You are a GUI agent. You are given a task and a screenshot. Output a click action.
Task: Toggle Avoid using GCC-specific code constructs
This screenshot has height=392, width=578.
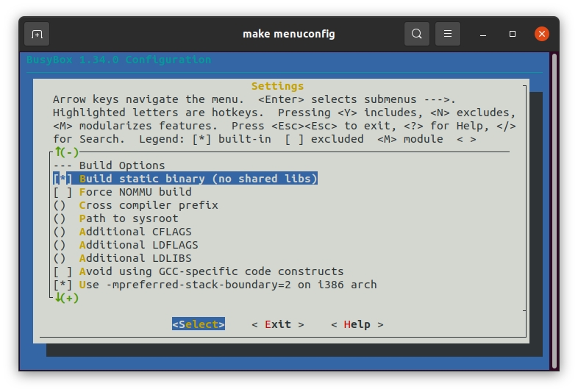(63, 271)
